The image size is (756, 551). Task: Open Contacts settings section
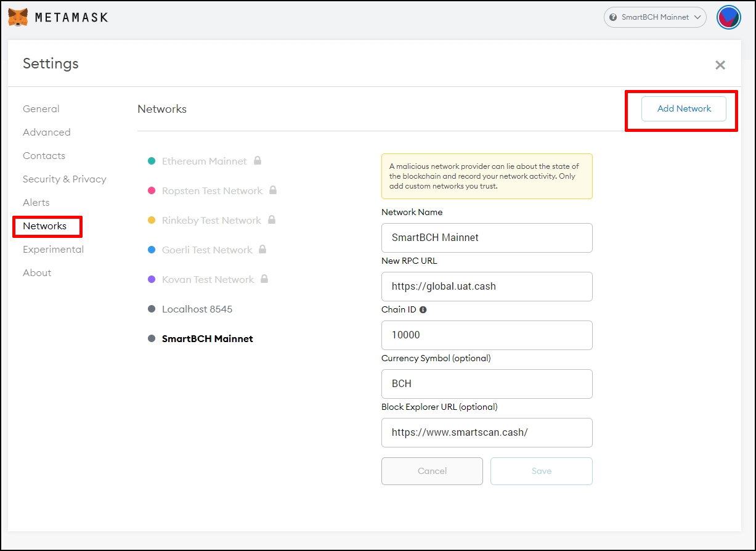(44, 156)
